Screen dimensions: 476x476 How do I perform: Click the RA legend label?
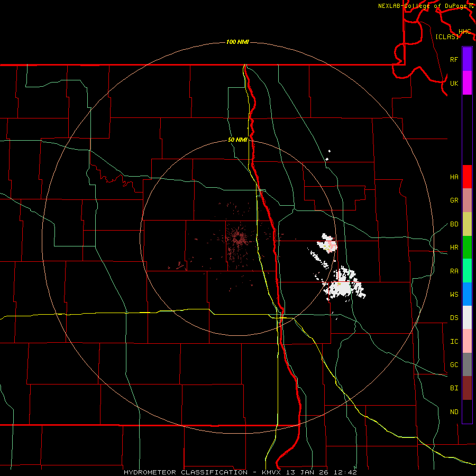[454, 271]
